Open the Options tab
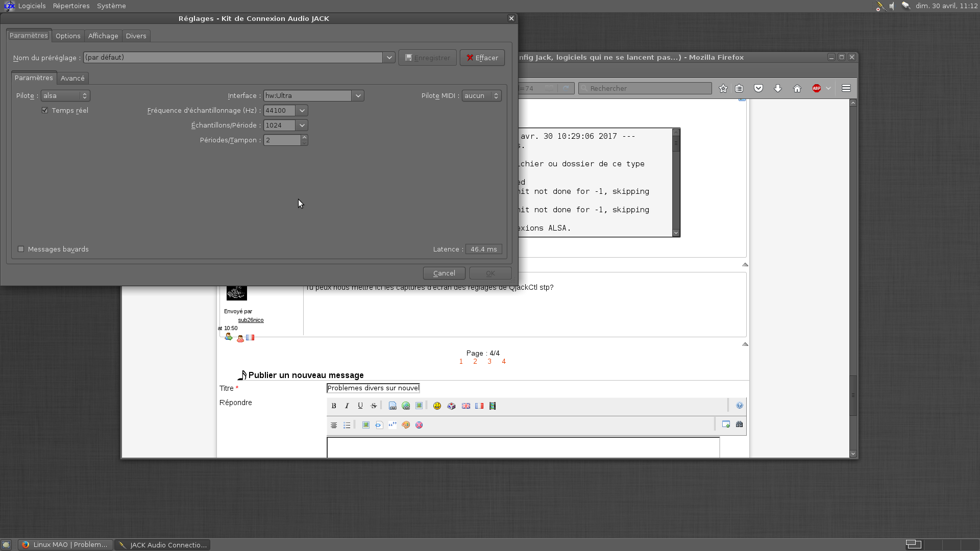980x551 pixels. (68, 36)
